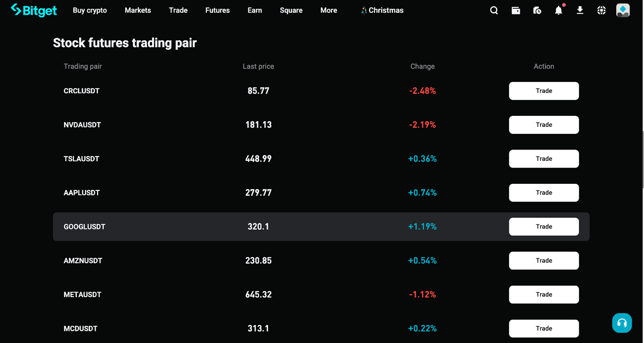Go to the Square page
Image resolution: width=644 pixels, height=343 pixels.
click(291, 10)
